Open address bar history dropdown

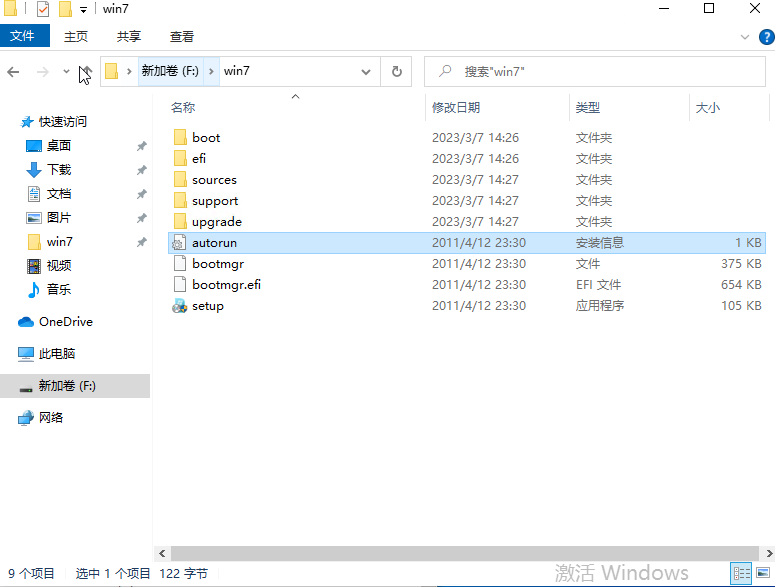[x=366, y=72]
